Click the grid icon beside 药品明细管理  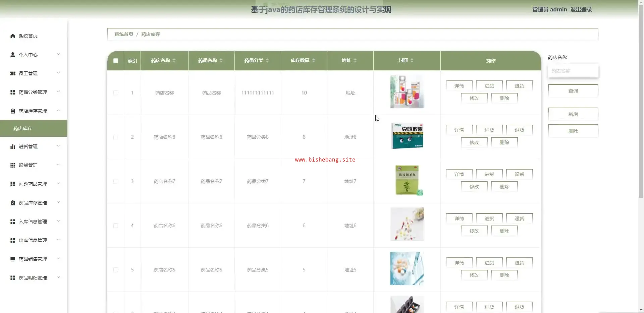pos(13,278)
